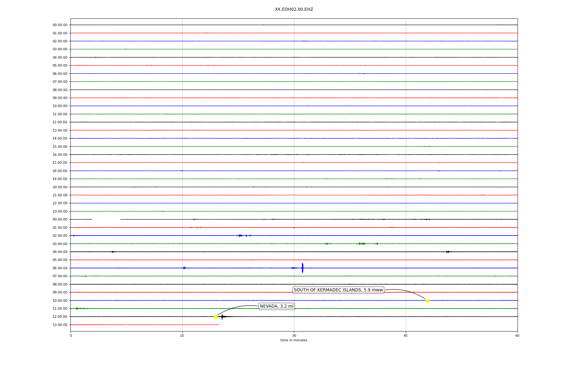Click the 16:00:00 row time label
Viewport: 588px width, 368px height.
point(60,155)
